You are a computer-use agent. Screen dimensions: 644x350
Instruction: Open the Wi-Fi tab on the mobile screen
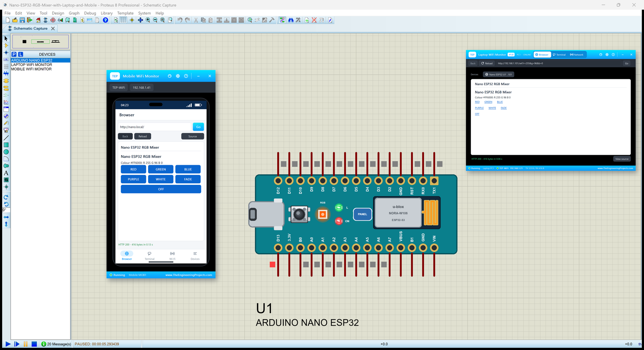[x=172, y=256]
